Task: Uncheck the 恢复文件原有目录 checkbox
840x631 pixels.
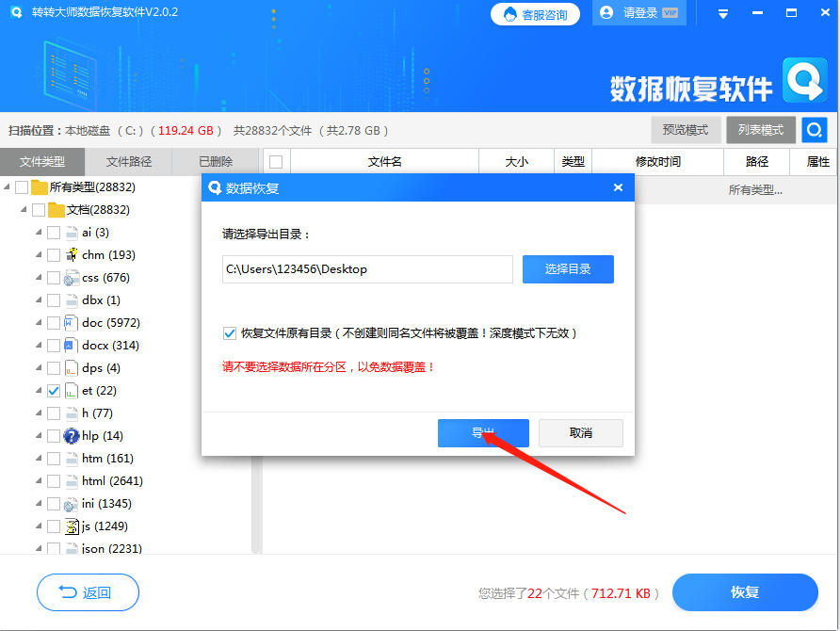Action: (x=229, y=332)
